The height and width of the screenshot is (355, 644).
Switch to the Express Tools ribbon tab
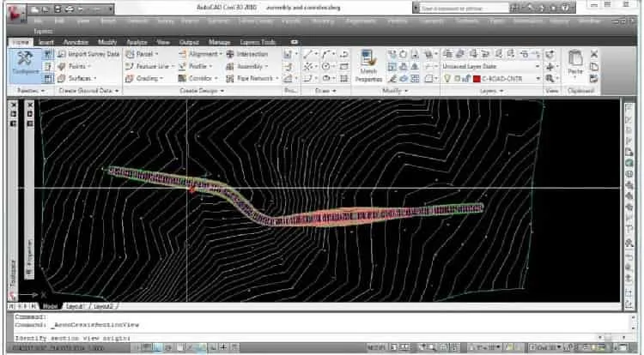[258, 42]
